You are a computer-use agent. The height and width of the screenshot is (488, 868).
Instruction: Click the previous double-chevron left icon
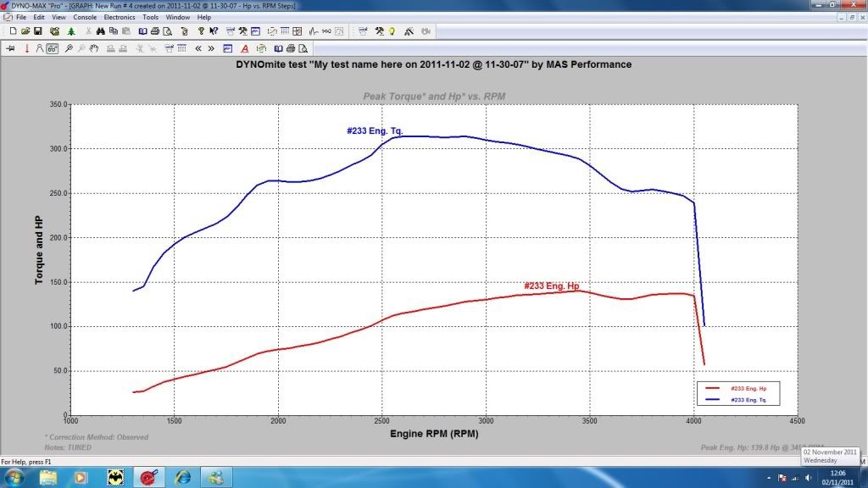[x=198, y=48]
